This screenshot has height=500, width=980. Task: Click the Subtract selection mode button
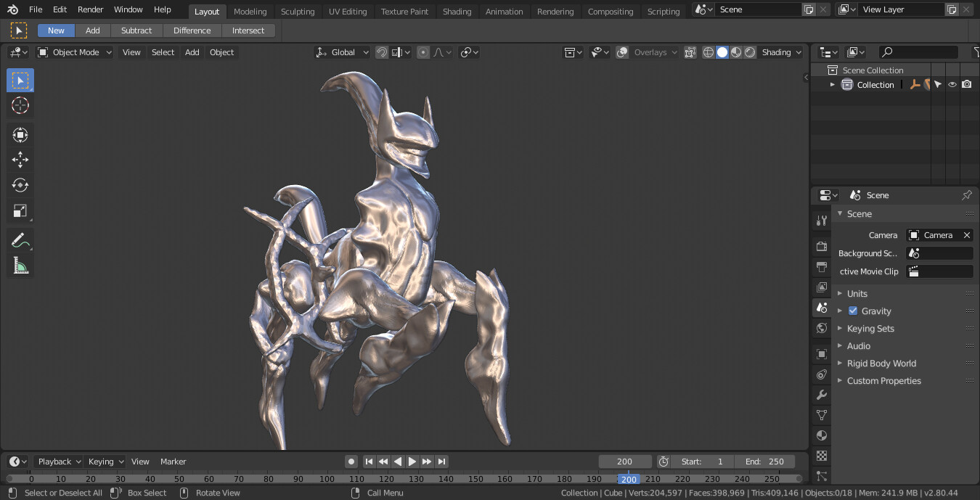point(136,30)
